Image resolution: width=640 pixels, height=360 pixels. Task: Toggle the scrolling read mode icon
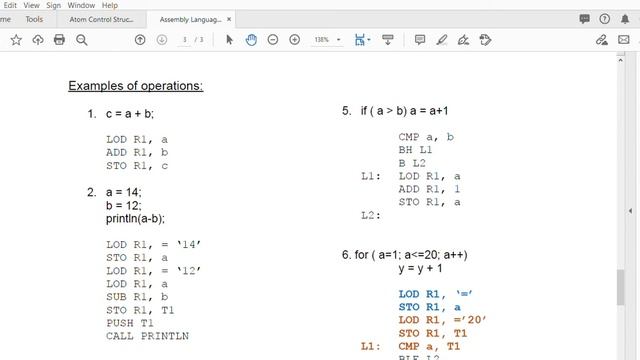[x=387, y=40]
